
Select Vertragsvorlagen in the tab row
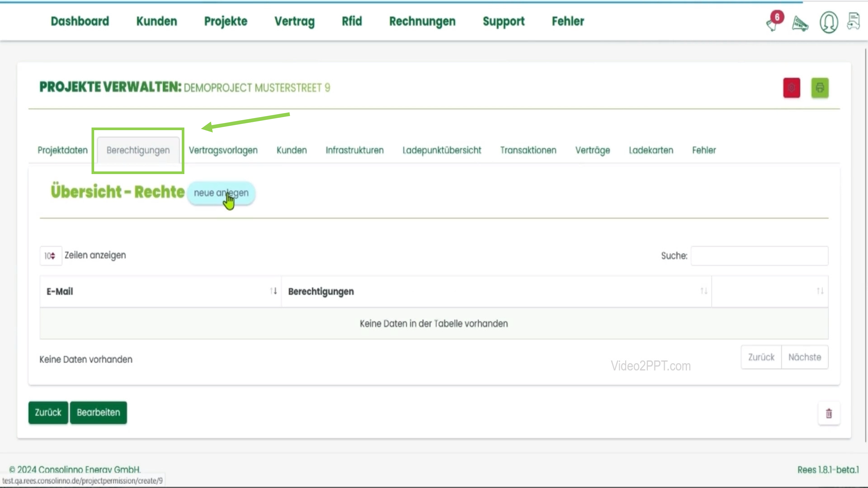click(x=223, y=150)
